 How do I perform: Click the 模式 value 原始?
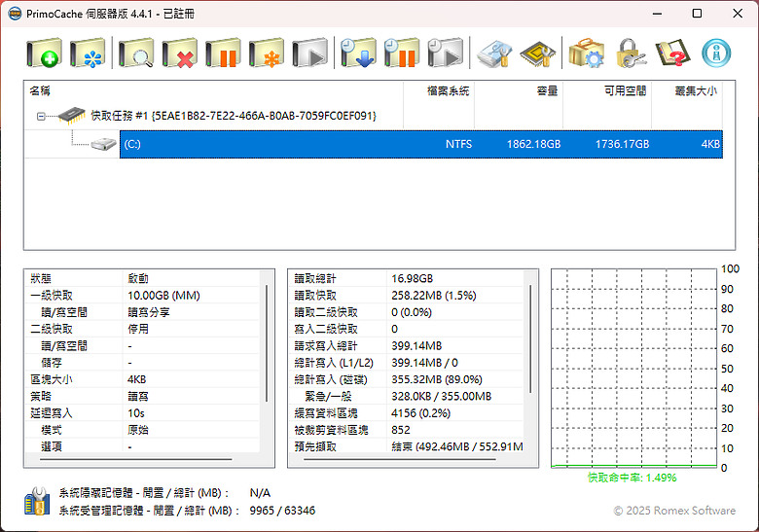point(138,430)
